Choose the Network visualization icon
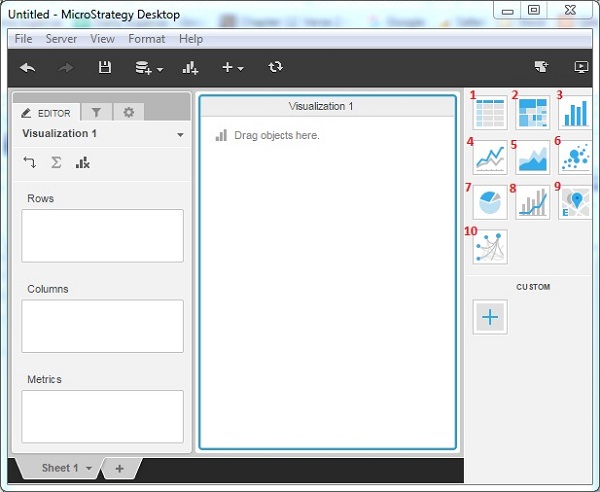Screen dimensions: 600x492 (x=490, y=246)
